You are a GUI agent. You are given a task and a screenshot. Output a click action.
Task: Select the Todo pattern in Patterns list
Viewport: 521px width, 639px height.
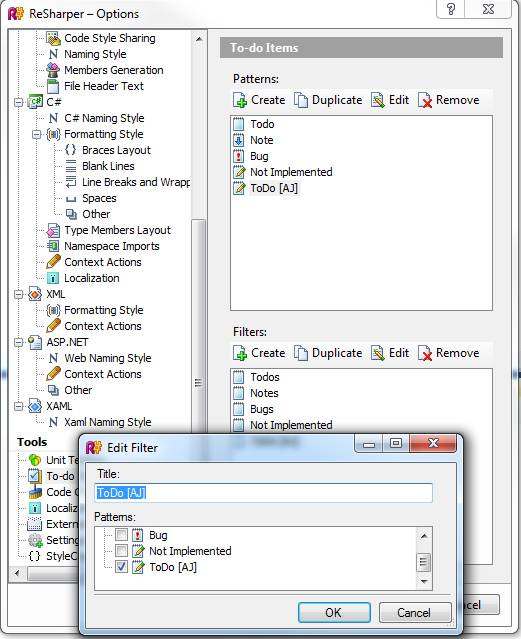(x=254, y=124)
